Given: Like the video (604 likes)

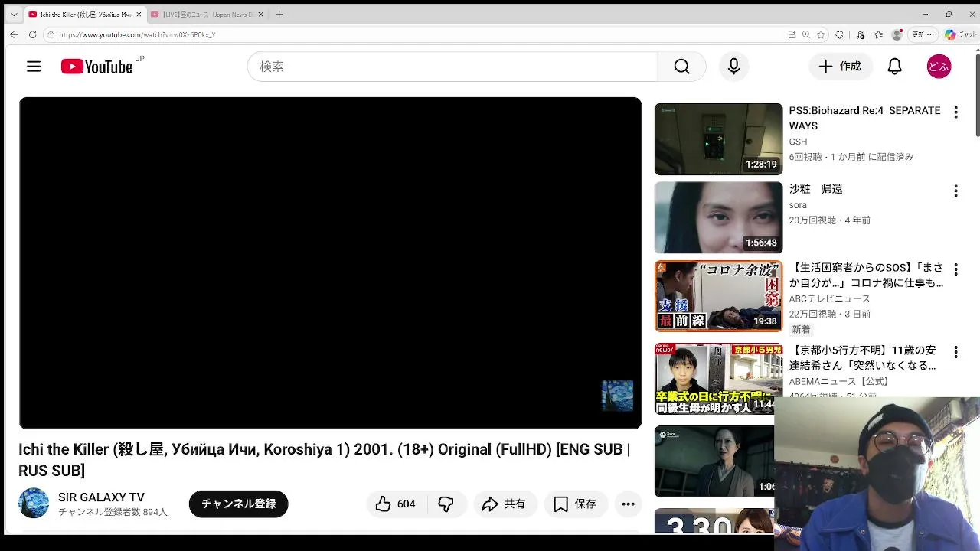Looking at the screenshot, I should coord(396,504).
